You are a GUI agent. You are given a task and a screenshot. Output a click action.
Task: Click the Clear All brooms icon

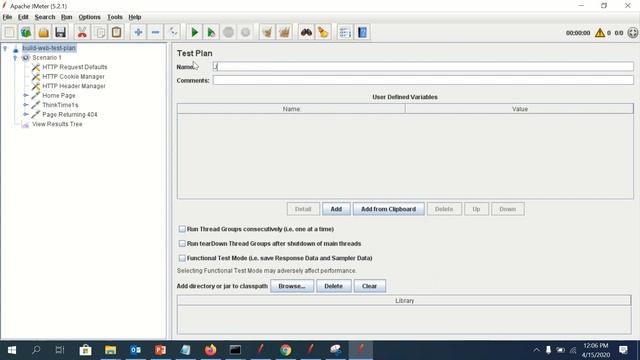(x=284, y=32)
